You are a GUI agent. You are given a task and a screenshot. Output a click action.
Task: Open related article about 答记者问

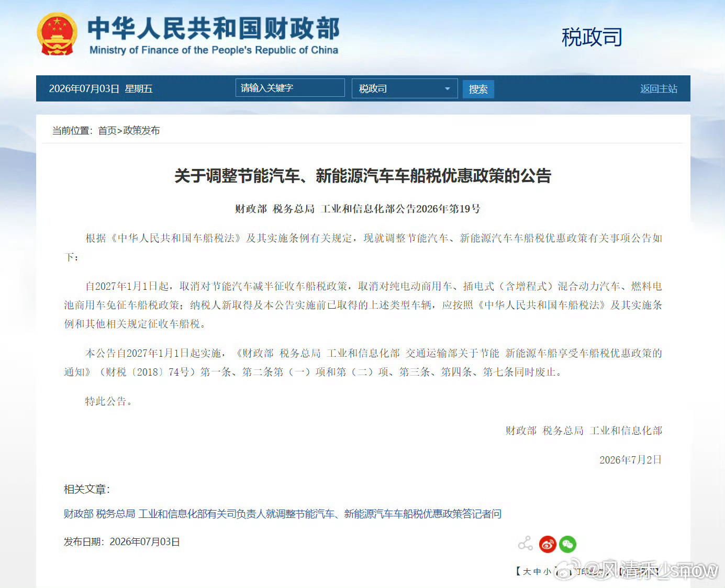coord(283,514)
